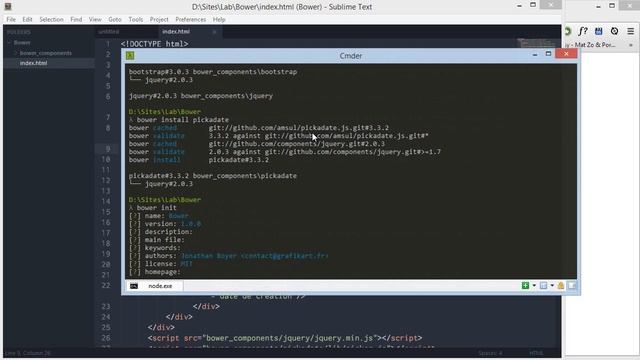Collapse the Bower folder in sidebar
Image resolution: width=640 pixels, height=360 pixels.
(9, 42)
